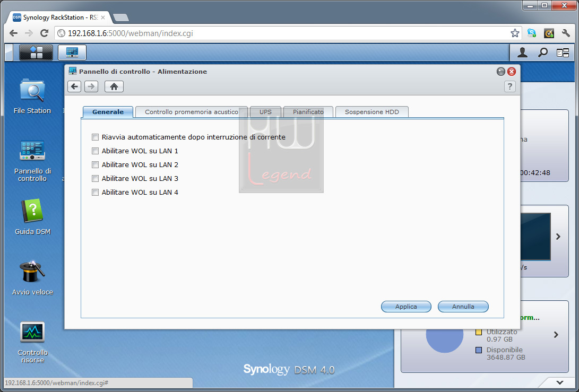Open Pannello di controllo desktop icon
The image size is (579, 392).
[x=32, y=161]
